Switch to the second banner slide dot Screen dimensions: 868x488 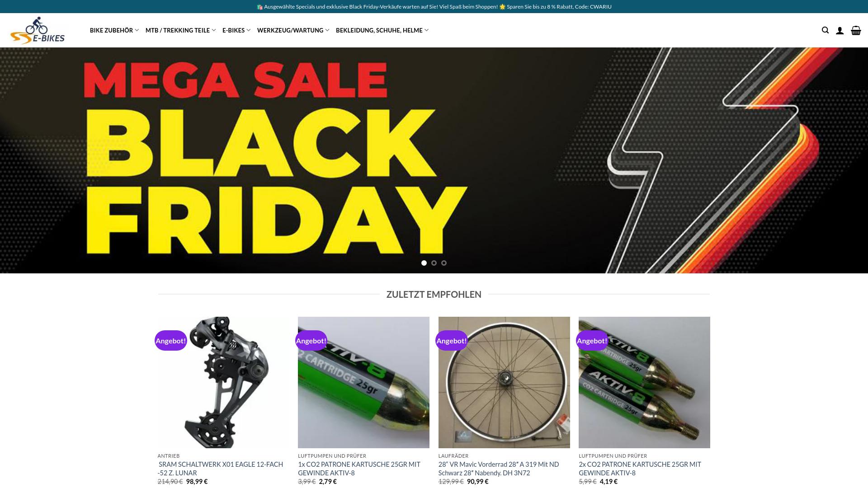pyautogui.click(x=434, y=263)
